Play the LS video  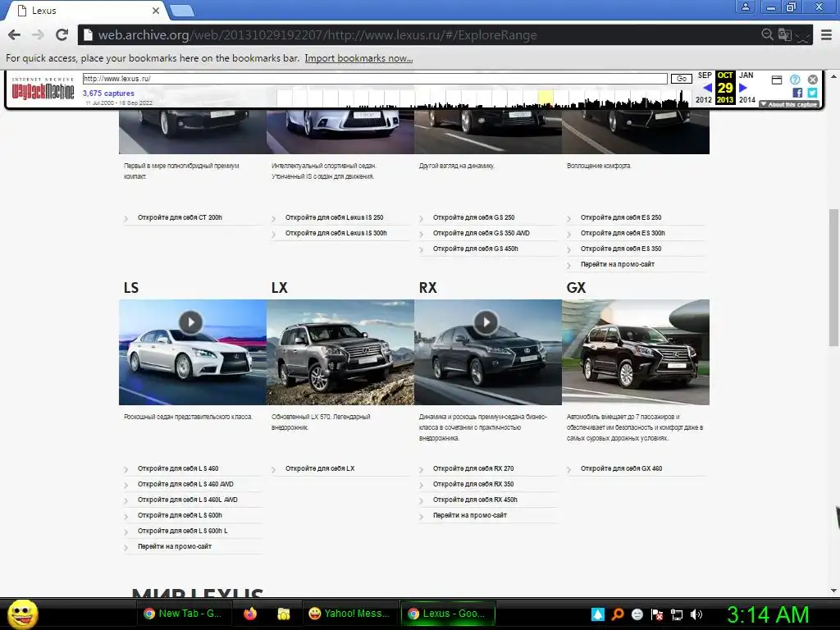pyautogui.click(x=190, y=322)
